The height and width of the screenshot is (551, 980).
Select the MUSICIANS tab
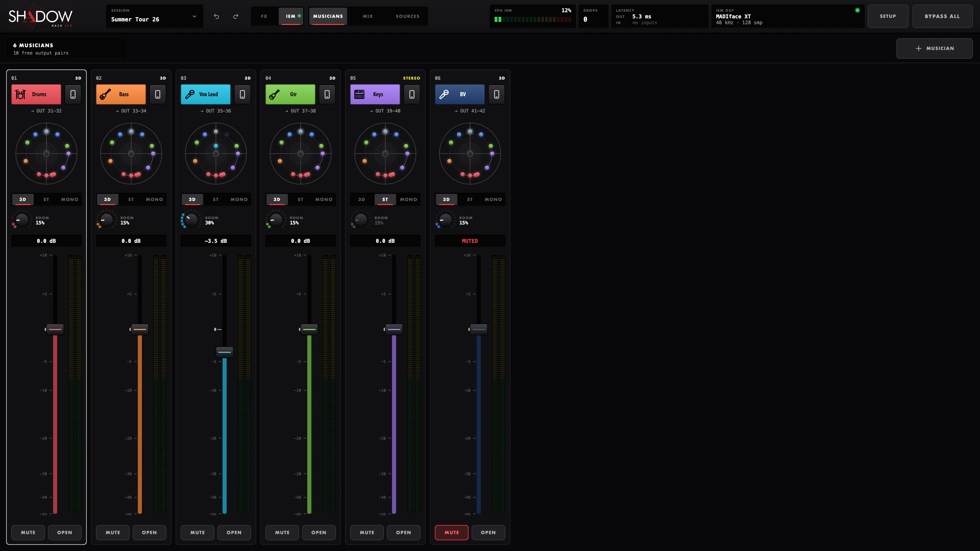pyautogui.click(x=328, y=16)
